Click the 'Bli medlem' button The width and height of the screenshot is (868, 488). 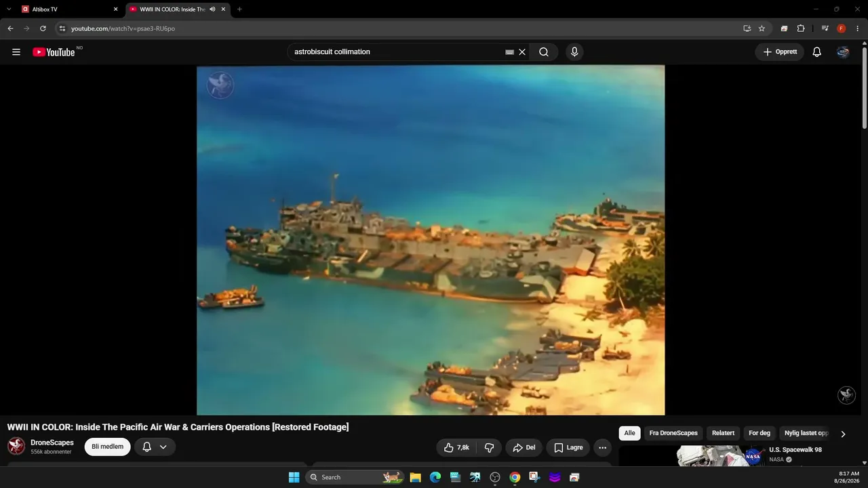tap(107, 447)
